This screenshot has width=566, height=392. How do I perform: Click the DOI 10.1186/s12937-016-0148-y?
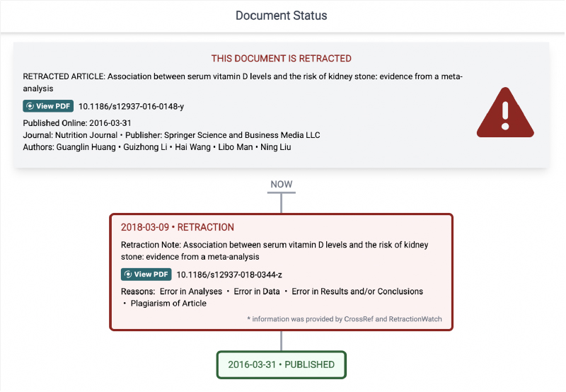pos(132,106)
